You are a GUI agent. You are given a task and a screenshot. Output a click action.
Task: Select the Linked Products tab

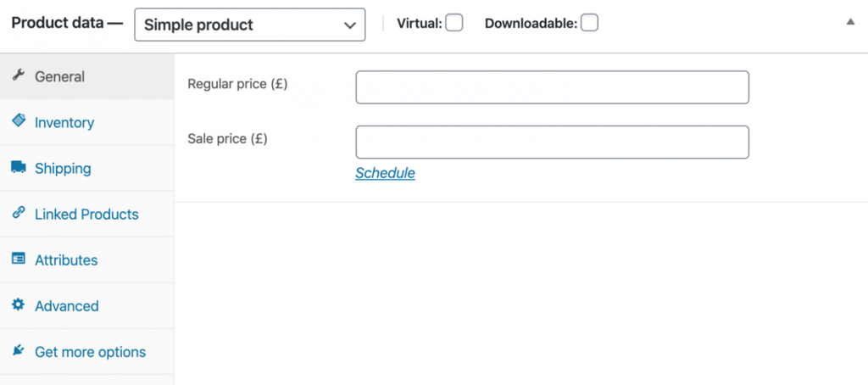pos(87,215)
